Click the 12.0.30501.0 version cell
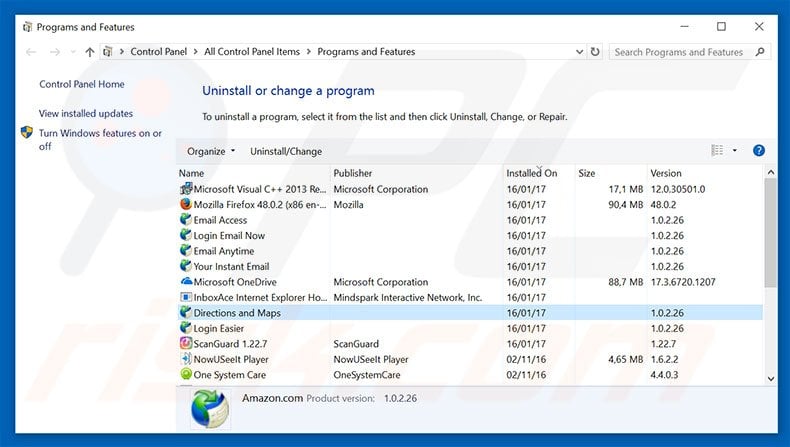The image size is (790, 447). click(x=678, y=189)
